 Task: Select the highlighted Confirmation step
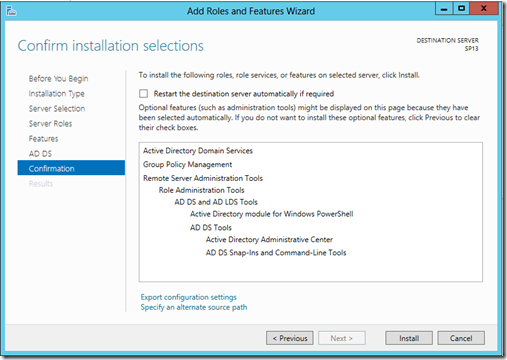(x=71, y=168)
